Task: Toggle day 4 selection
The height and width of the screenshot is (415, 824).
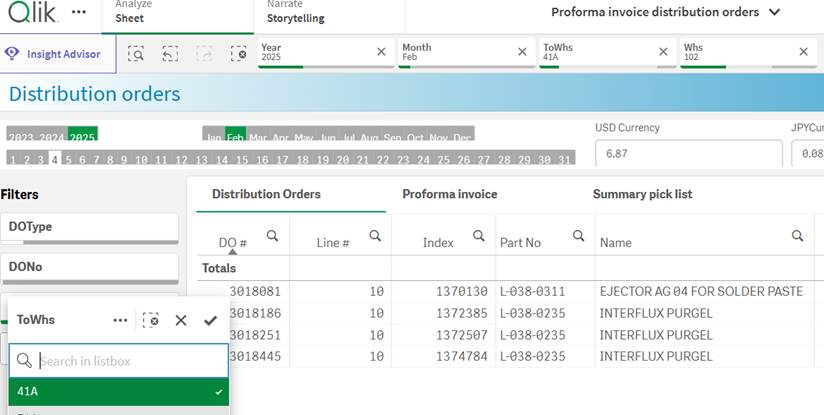Action: click(x=55, y=158)
